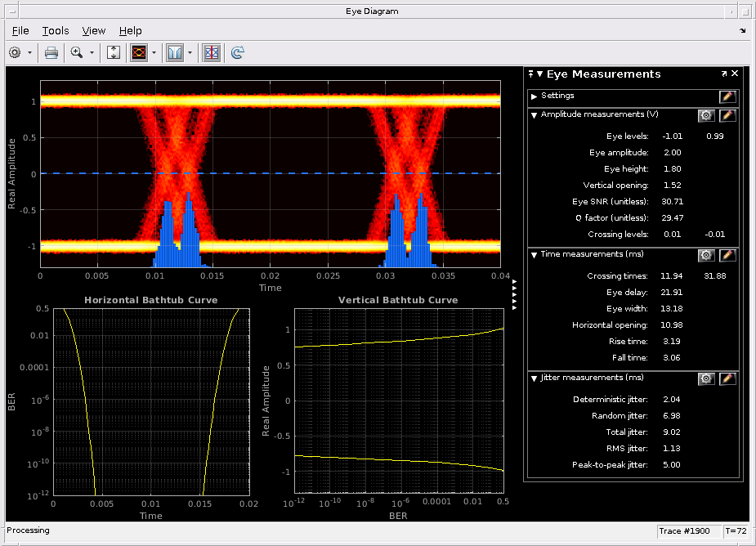Open the View menu
The image size is (756, 546).
pos(94,30)
